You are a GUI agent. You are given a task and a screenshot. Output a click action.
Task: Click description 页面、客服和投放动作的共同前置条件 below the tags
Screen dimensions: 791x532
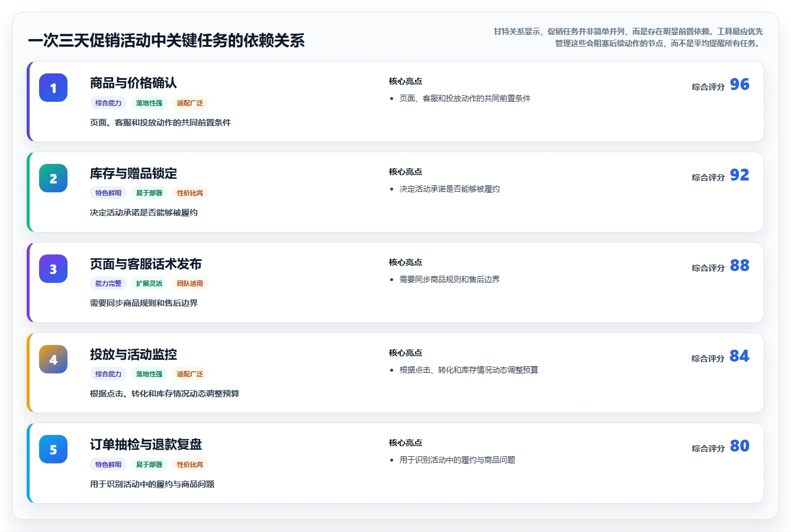[160, 123]
